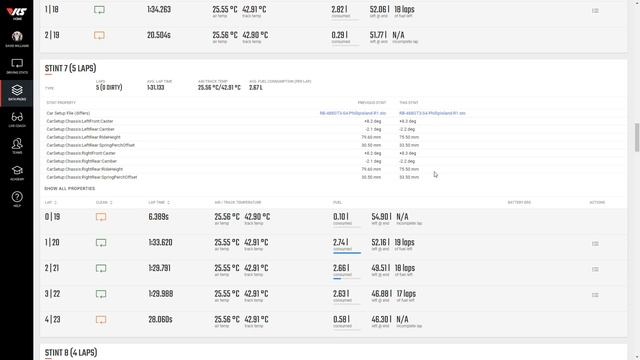The height and width of the screenshot is (360, 640).
Task: Select the 1:29.988 lap time
Action: pos(161,294)
